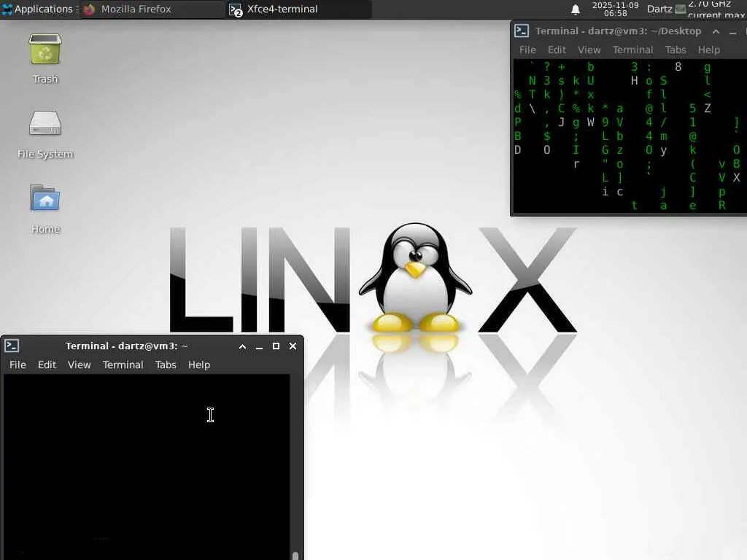
Task: Click the CPU frequency monitor icon
Action: click(x=681, y=9)
